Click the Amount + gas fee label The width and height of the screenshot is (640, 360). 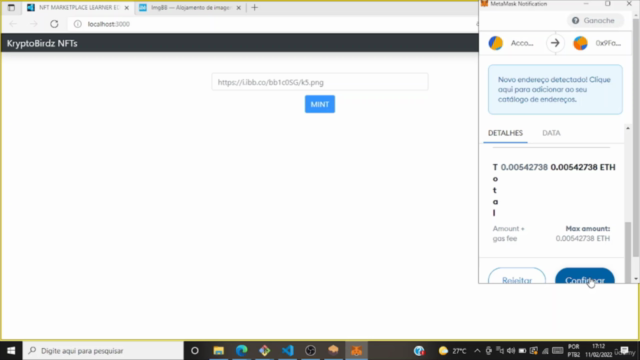pyautogui.click(x=509, y=233)
